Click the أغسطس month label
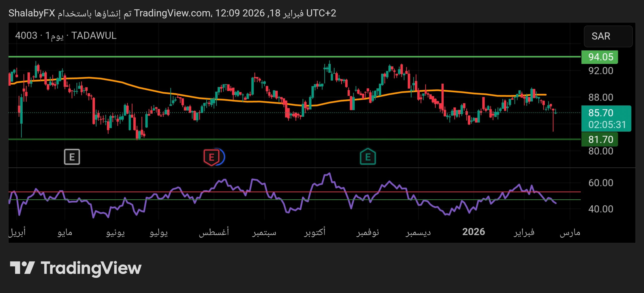644x293 pixels. 214,232
